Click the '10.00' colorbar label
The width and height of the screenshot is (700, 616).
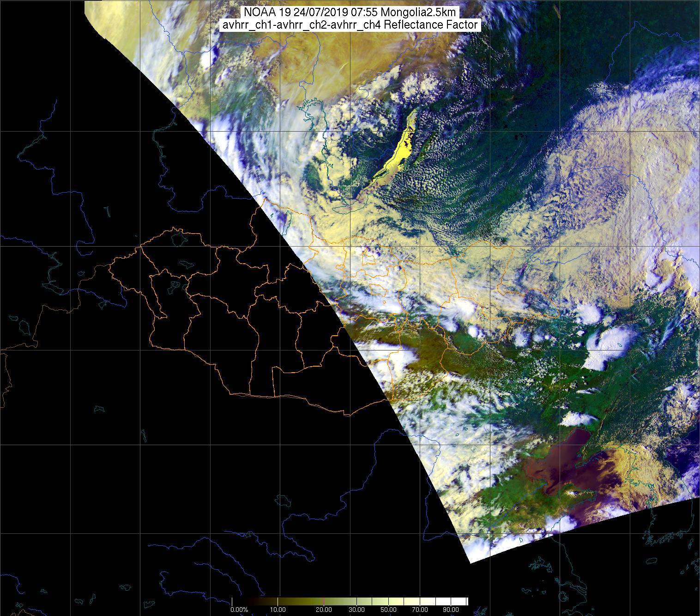click(277, 610)
